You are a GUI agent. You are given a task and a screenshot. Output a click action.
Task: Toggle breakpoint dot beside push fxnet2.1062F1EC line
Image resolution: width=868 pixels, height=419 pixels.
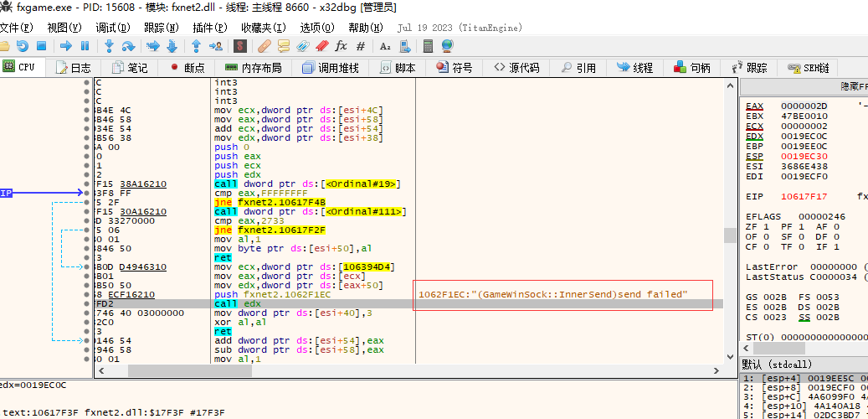(86, 294)
